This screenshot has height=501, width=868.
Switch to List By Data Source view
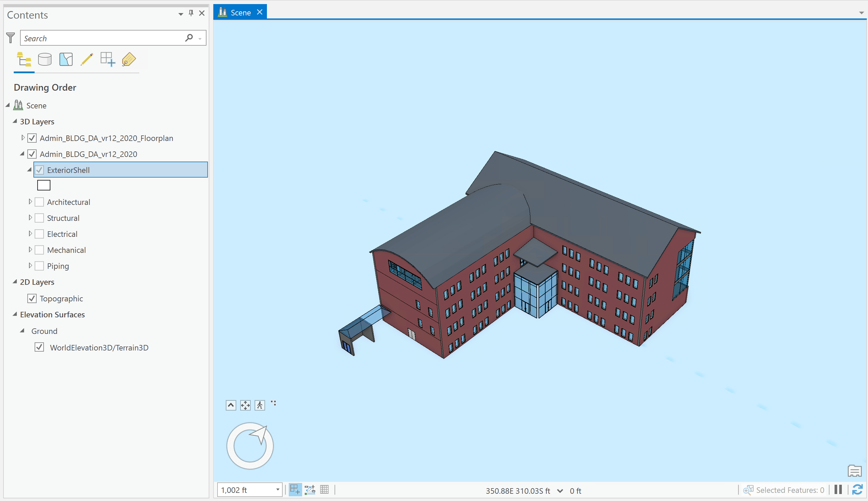pos(45,60)
